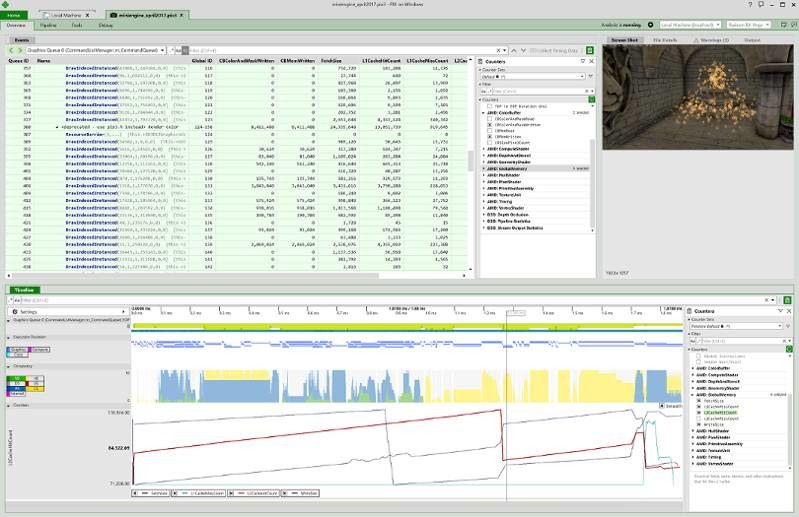Click the Timeline Settings gear button
799x517 pixels.
point(67,312)
